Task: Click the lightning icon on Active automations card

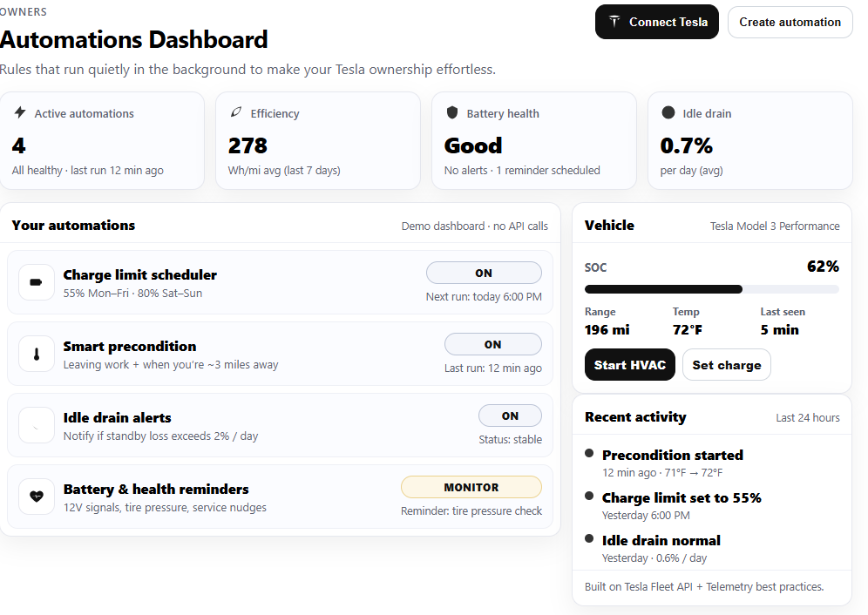Action: (x=19, y=112)
